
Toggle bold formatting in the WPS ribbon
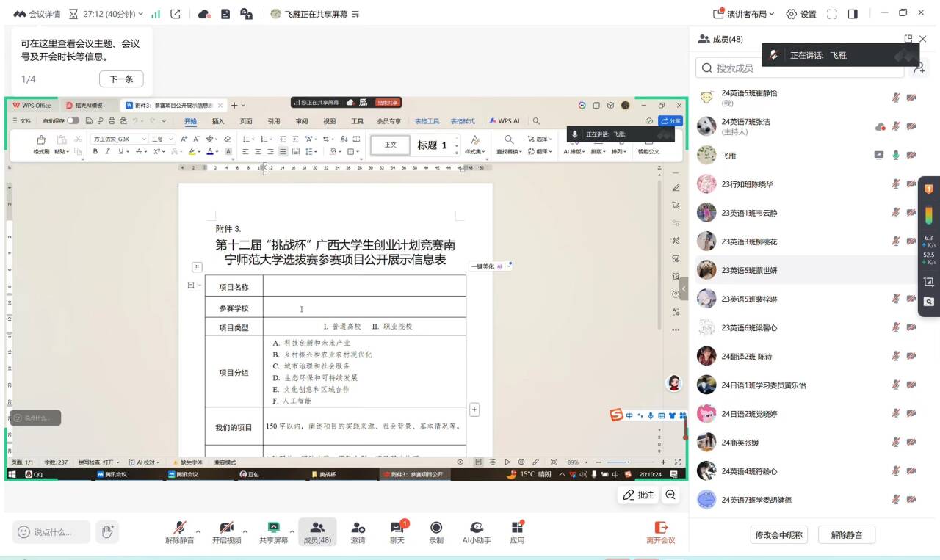(95, 151)
